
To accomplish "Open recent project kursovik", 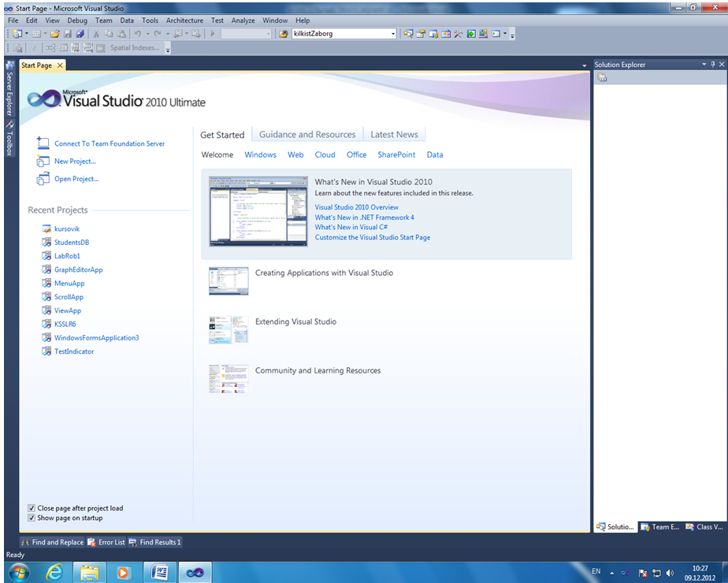I will tap(67, 228).
